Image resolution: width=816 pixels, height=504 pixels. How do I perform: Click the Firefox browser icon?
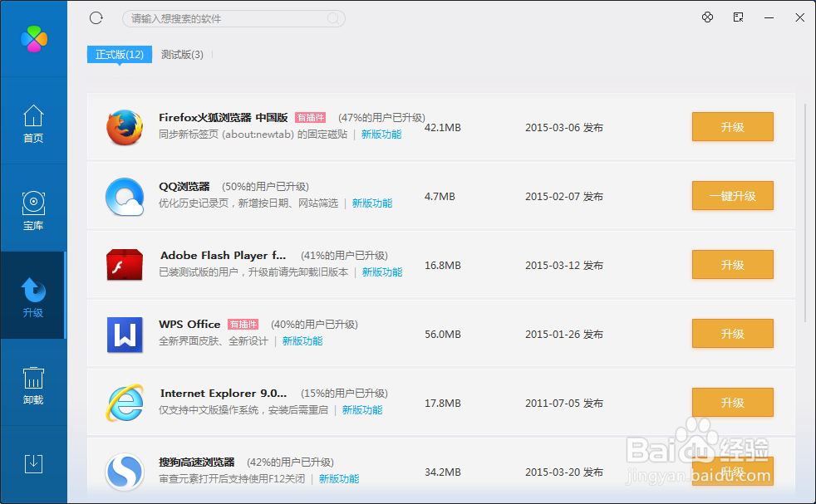[x=125, y=127]
